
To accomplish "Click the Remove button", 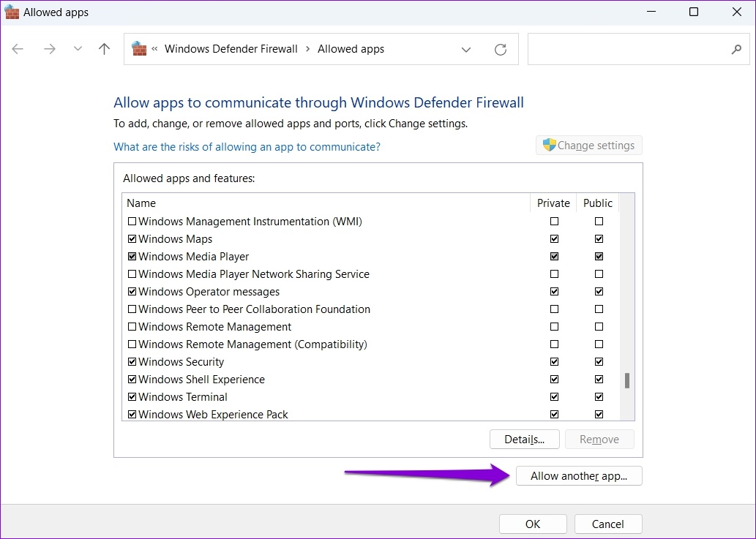I will pyautogui.click(x=599, y=440).
